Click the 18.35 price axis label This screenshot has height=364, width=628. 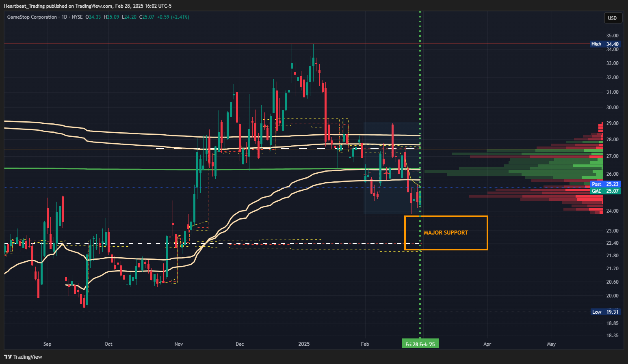coord(612,336)
